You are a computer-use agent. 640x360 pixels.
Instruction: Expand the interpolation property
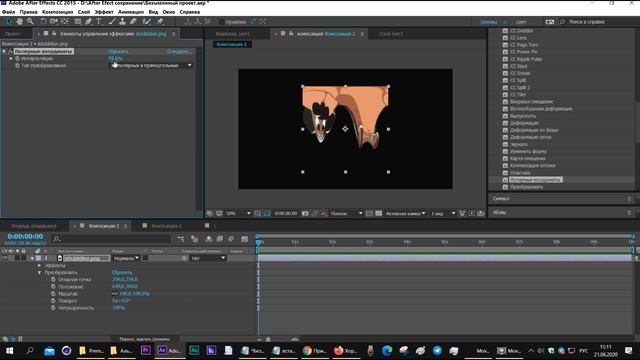(11, 58)
